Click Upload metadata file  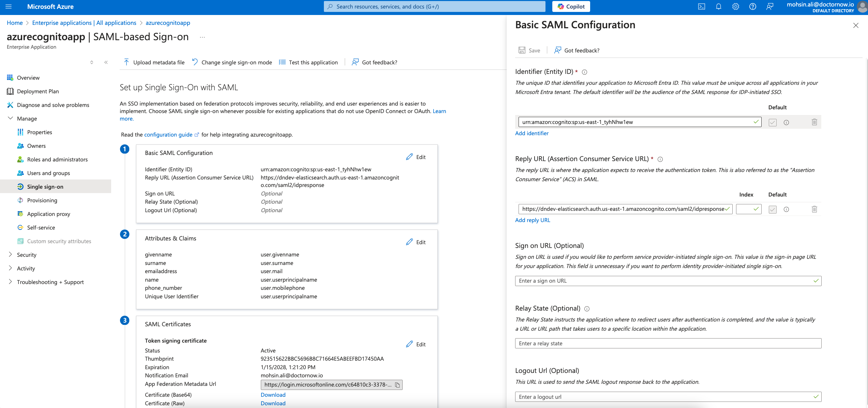click(154, 62)
